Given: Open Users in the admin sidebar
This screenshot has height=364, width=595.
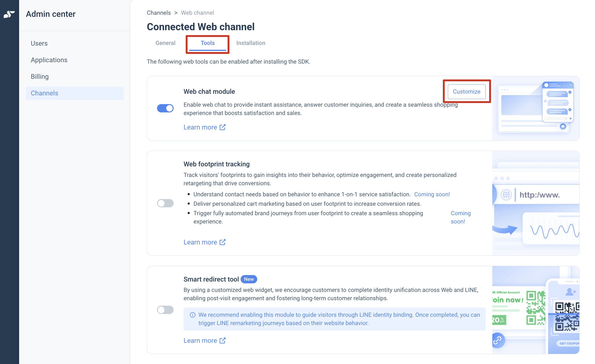Looking at the screenshot, I should pyautogui.click(x=39, y=44).
